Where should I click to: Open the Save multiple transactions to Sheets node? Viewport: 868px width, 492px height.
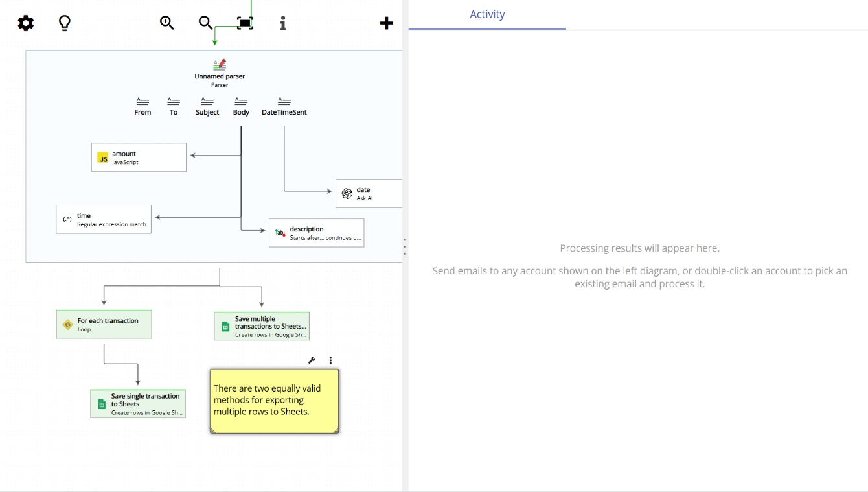tap(262, 325)
